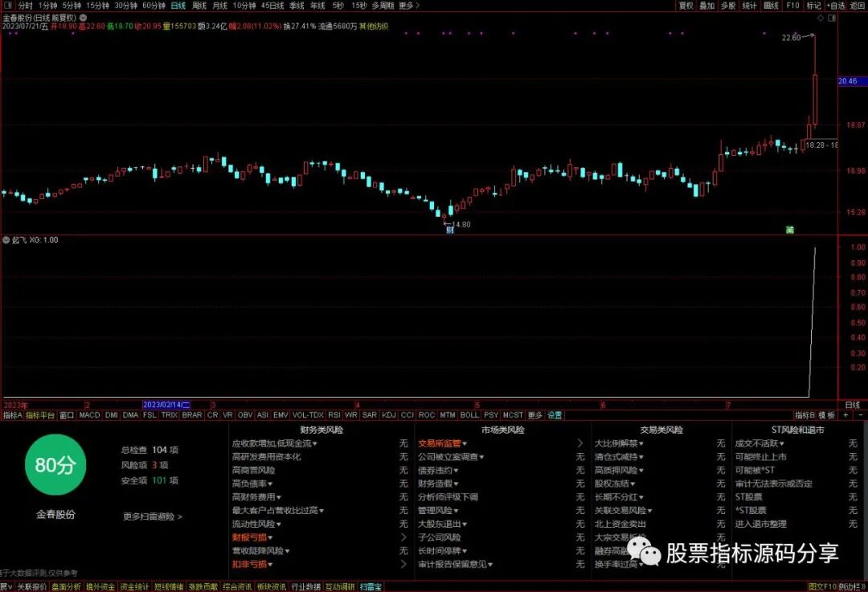
Task: Click the green 减 marker near July
Action: tap(789, 230)
